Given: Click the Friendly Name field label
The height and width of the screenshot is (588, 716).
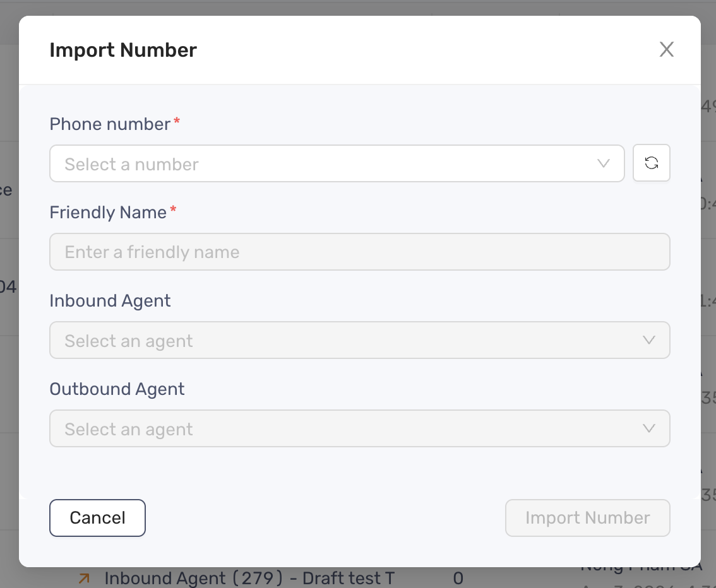Looking at the screenshot, I should pyautogui.click(x=108, y=213).
